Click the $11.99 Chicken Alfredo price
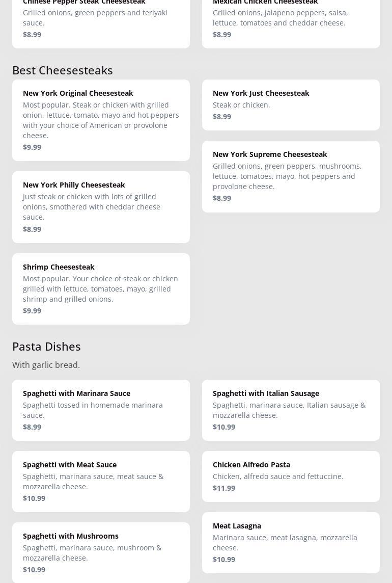Image resolution: width=392 pixels, height=583 pixels. (x=224, y=488)
